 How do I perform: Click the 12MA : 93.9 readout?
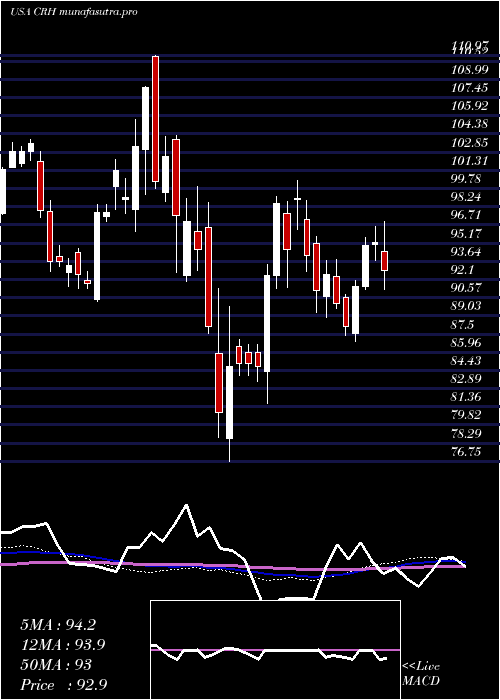click(63, 645)
